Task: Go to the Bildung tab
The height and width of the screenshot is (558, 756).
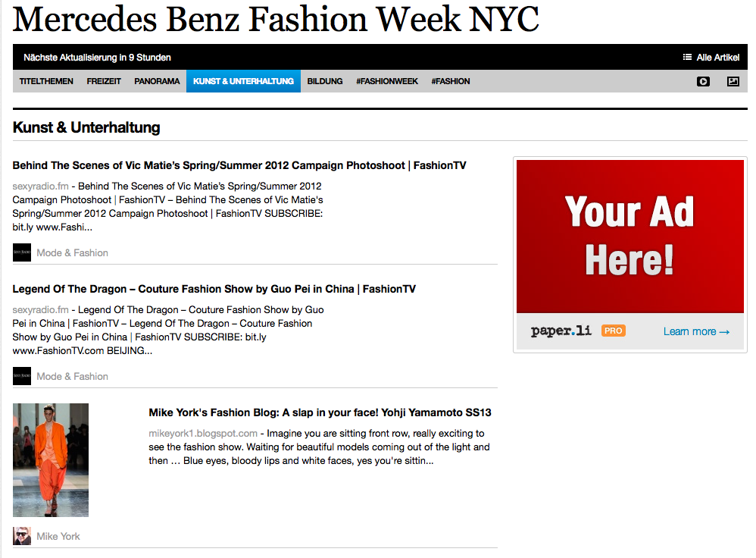Action: pyautogui.click(x=325, y=81)
